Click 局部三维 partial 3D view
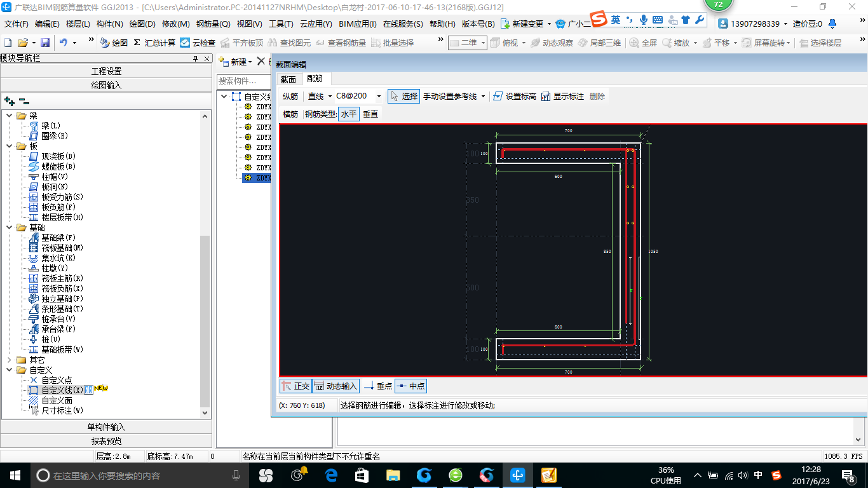 coord(599,43)
